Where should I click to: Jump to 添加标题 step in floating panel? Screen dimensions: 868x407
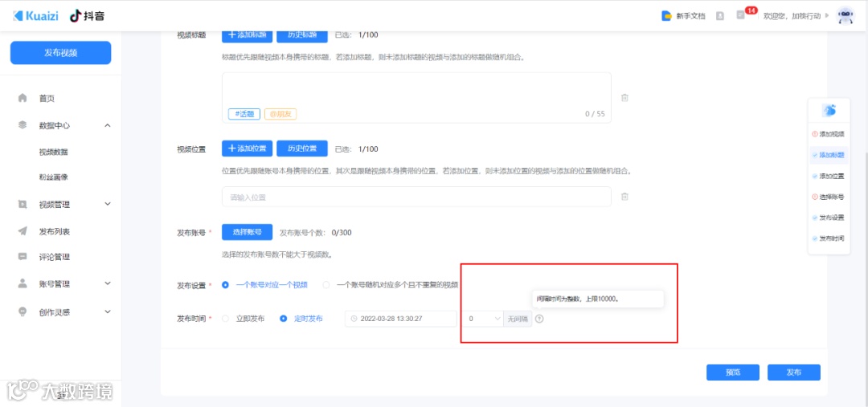click(829, 156)
